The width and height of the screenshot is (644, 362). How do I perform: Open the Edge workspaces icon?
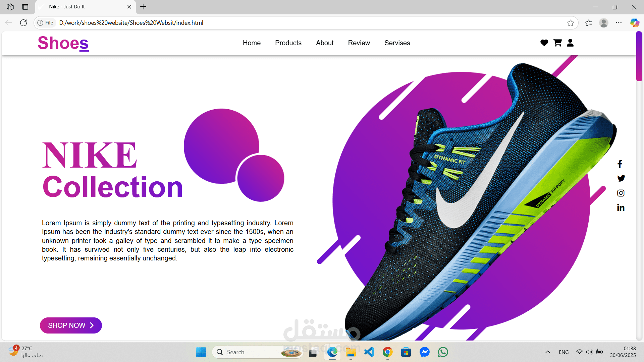tap(10, 7)
